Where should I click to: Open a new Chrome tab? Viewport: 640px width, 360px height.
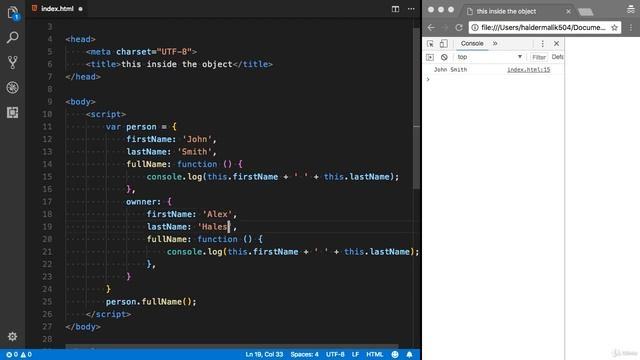(x=586, y=12)
